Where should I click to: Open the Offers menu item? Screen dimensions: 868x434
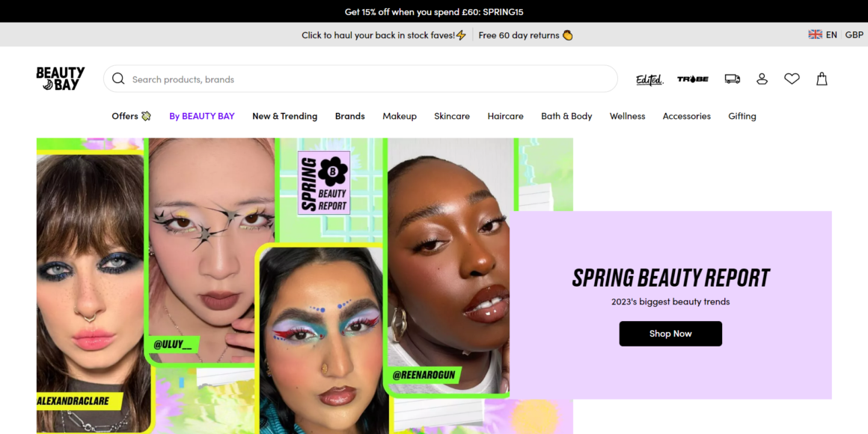coord(131,116)
